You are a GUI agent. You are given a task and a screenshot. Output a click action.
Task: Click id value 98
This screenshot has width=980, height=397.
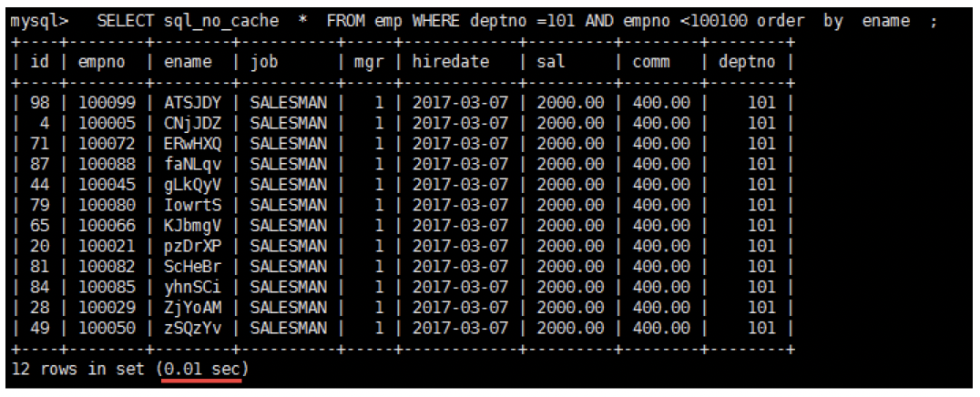(x=41, y=103)
